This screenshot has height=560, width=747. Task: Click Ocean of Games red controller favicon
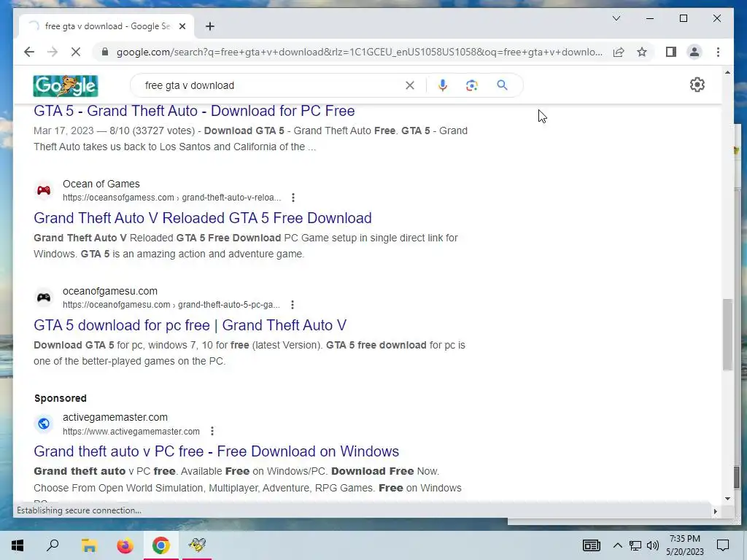pyautogui.click(x=44, y=190)
